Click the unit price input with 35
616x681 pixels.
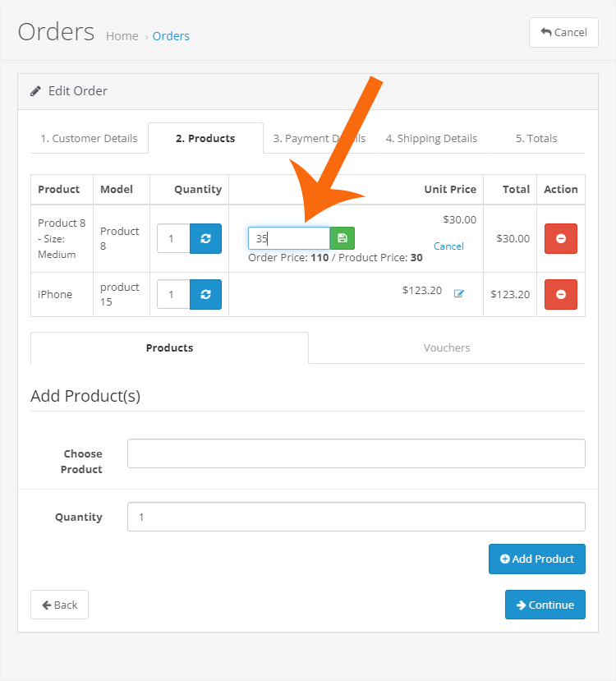point(289,238)
